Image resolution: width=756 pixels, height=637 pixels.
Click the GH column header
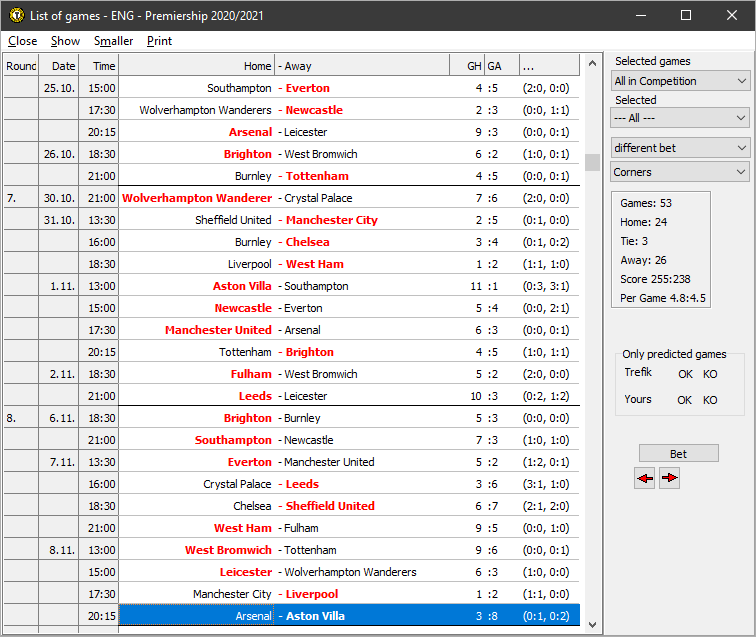point(466,66)
